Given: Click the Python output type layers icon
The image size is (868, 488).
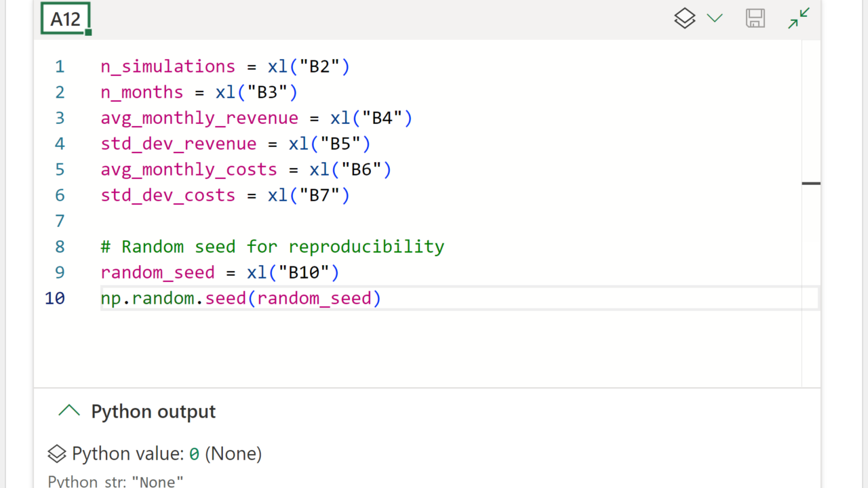Looking at the screenshot, I should 685,18.
